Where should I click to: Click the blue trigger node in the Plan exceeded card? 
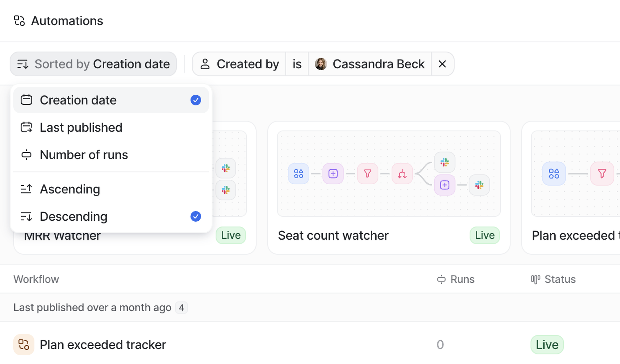pos(554,174)
